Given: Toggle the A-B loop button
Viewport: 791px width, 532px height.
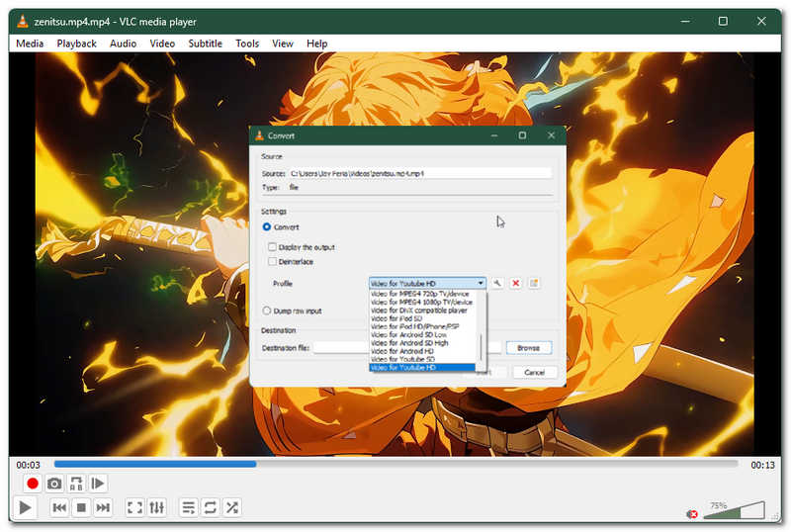Looking at the screenshot, I should (76, 484).
